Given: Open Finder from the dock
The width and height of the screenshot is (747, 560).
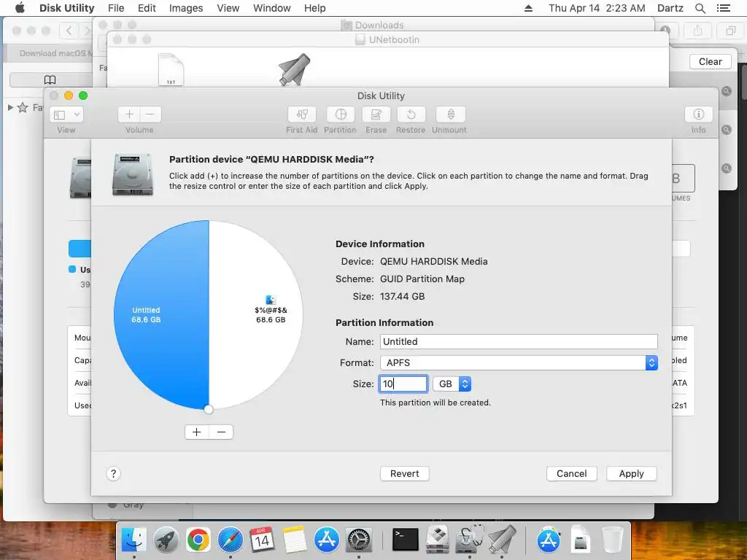Looking at the screenshot, I should (134, 540).
